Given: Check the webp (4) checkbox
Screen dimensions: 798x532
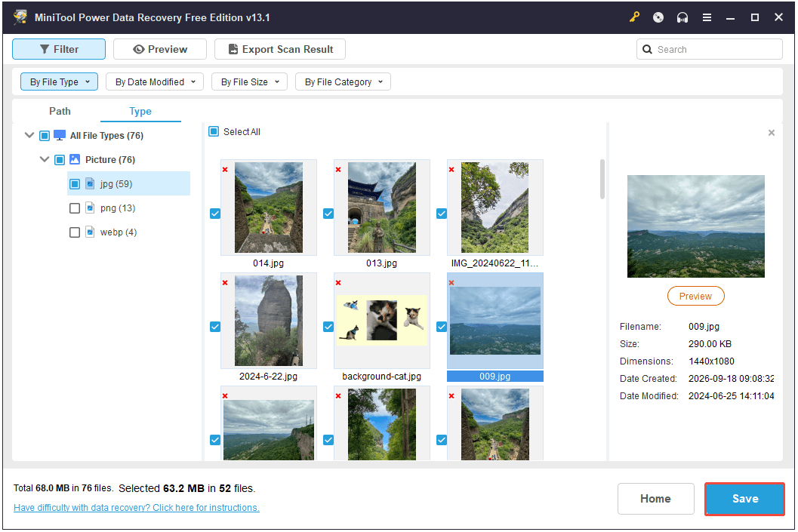Looking at the screenshot, I should click(x=75, y=232).
